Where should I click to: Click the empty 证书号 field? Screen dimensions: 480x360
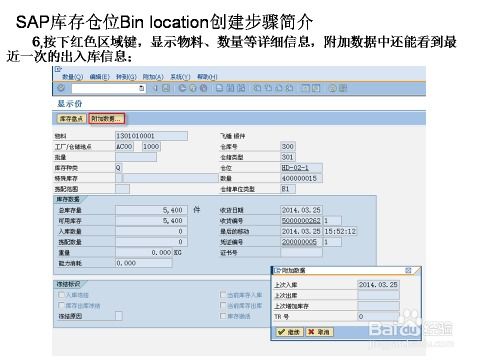pyautogui.click(x=301, y=253)
